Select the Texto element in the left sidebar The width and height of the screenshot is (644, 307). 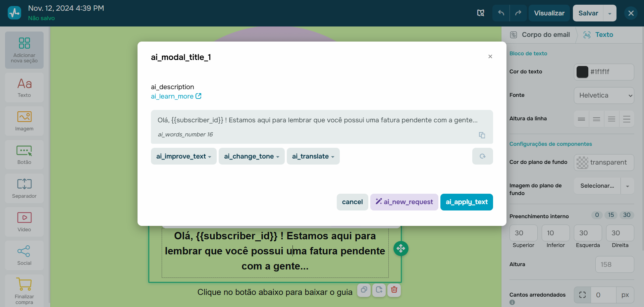(x=24, y=87)
